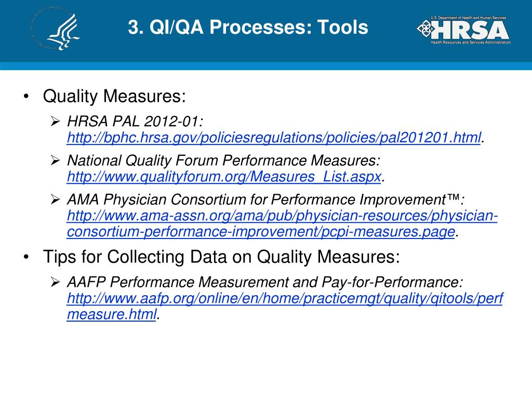Click the 'Quality Measures:' heading text
Screen dimensions: 532x399
click(x=114, y=96)
